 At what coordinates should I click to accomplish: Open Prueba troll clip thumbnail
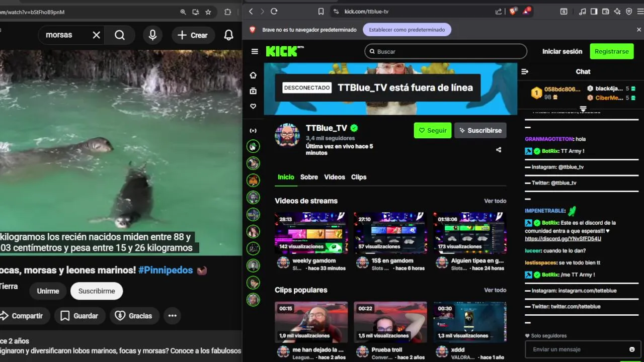pos(390,322)
